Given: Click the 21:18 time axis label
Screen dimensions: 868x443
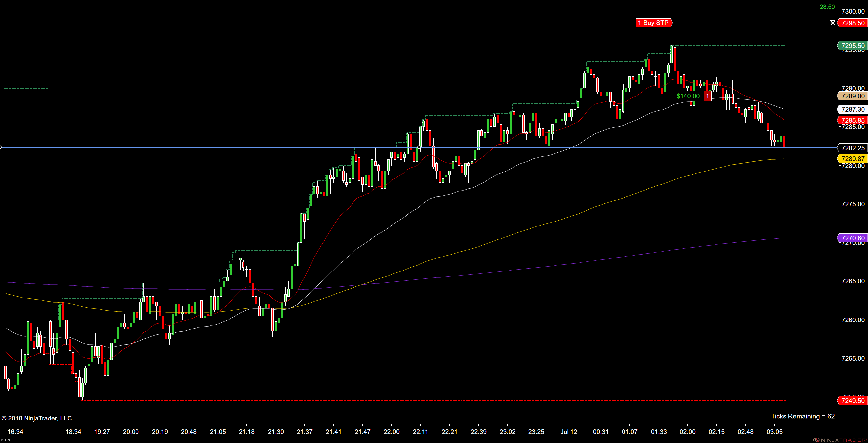Looking at the screenshot, I should [x=247, y=432].
